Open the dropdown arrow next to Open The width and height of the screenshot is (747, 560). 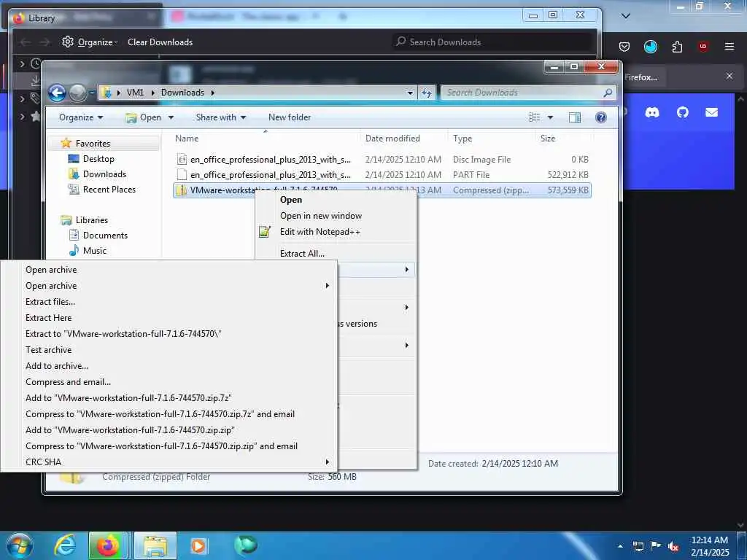171,117
